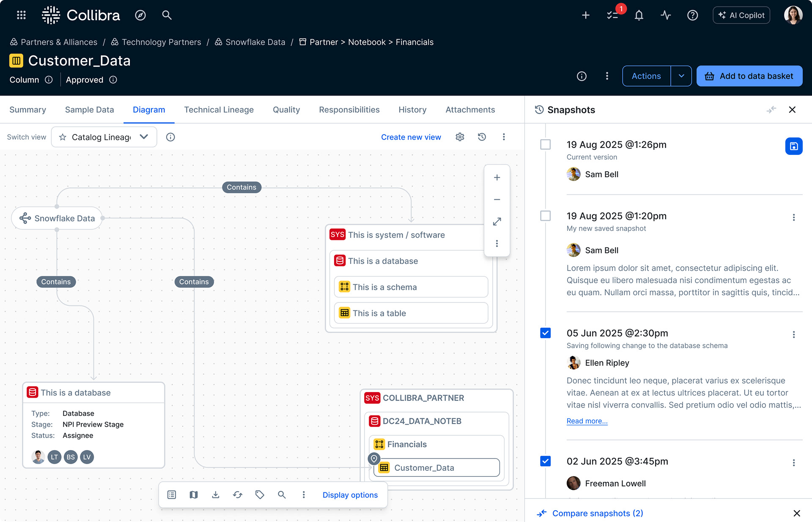Uncheck the 05 Jun 2025 @2:30pm snapshot
This screenshot has height=522, width=812.
(x=546, y=333)
